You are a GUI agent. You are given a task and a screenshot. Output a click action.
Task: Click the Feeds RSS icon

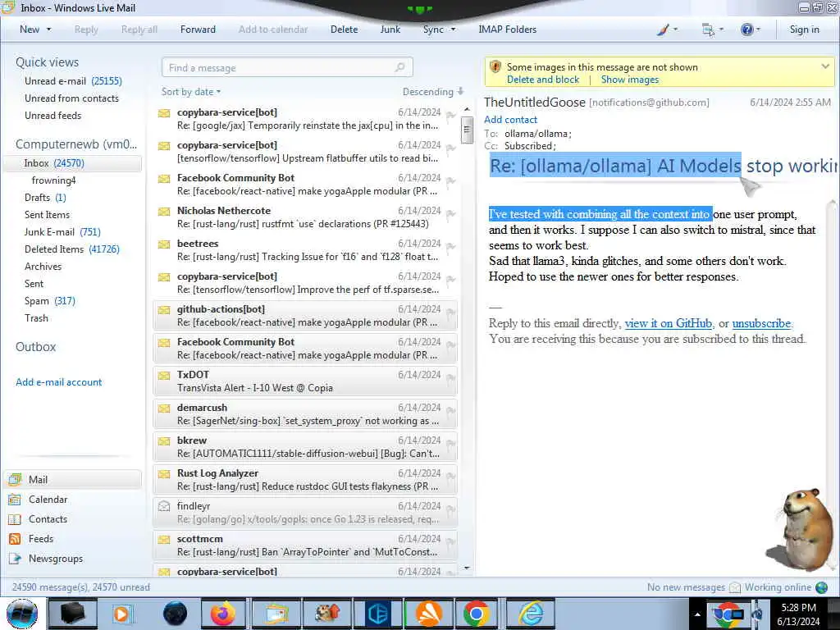point(15,538)
